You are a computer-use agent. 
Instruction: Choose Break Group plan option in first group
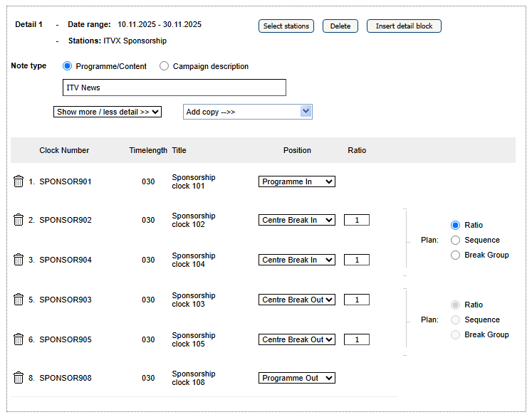coord(456,255)
